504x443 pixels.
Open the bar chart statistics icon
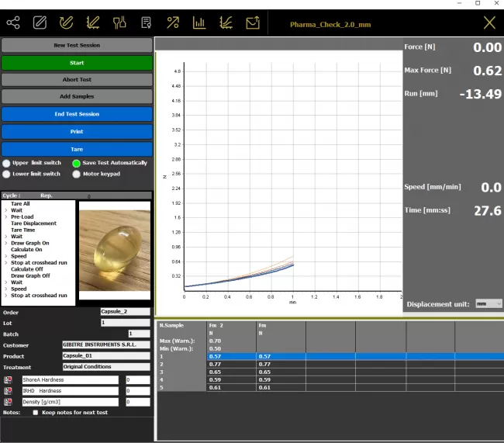coord(199,22)
